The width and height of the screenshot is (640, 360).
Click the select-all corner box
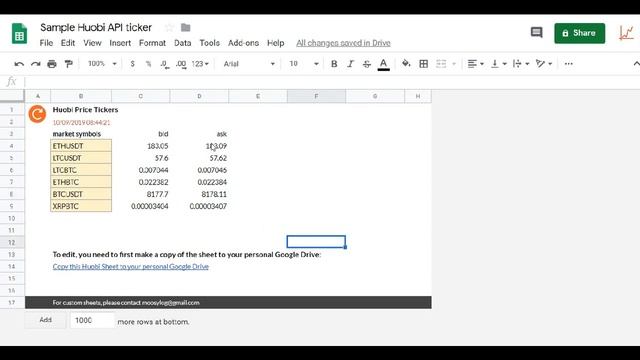click(x=12, y=96)
